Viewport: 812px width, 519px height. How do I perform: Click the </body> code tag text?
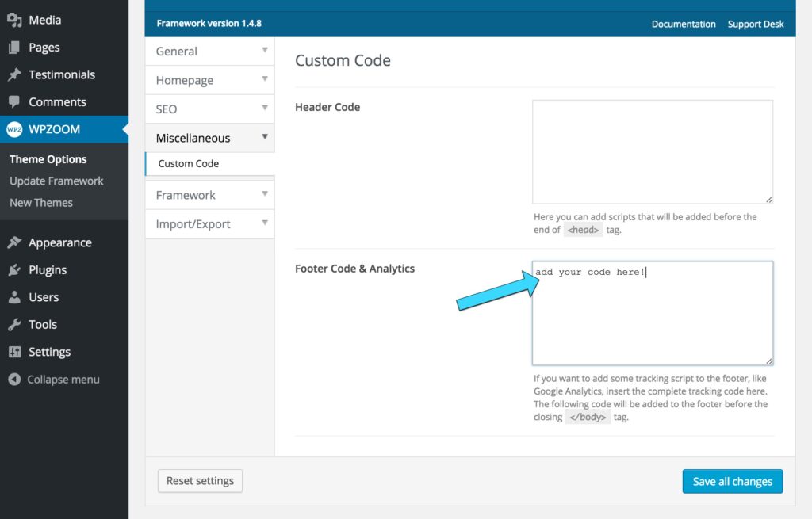[588, 417]
